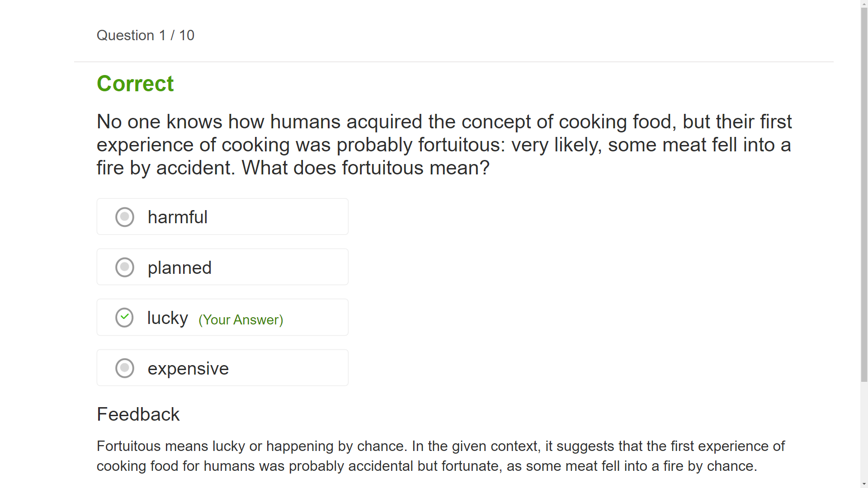Click the Feedback heading
Viewport: 868px width, 488px height.
pyautogui.click(x=138, y=414)
